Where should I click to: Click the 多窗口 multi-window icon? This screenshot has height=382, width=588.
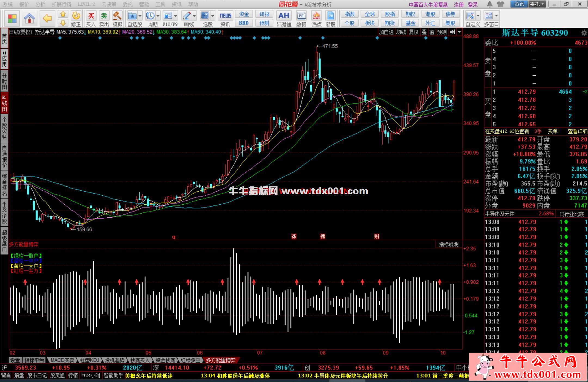pyautogui.click(x=489, y=16)
